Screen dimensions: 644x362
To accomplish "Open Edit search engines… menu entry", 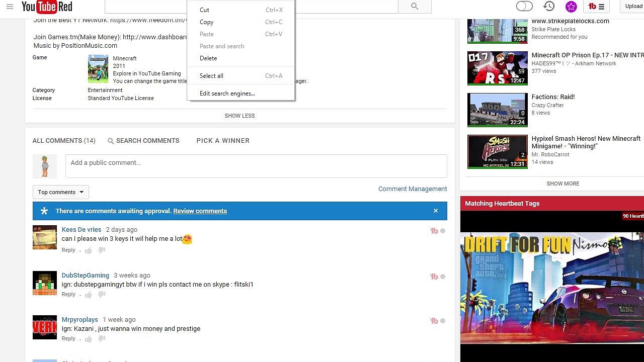I will [x=241, y=94].
